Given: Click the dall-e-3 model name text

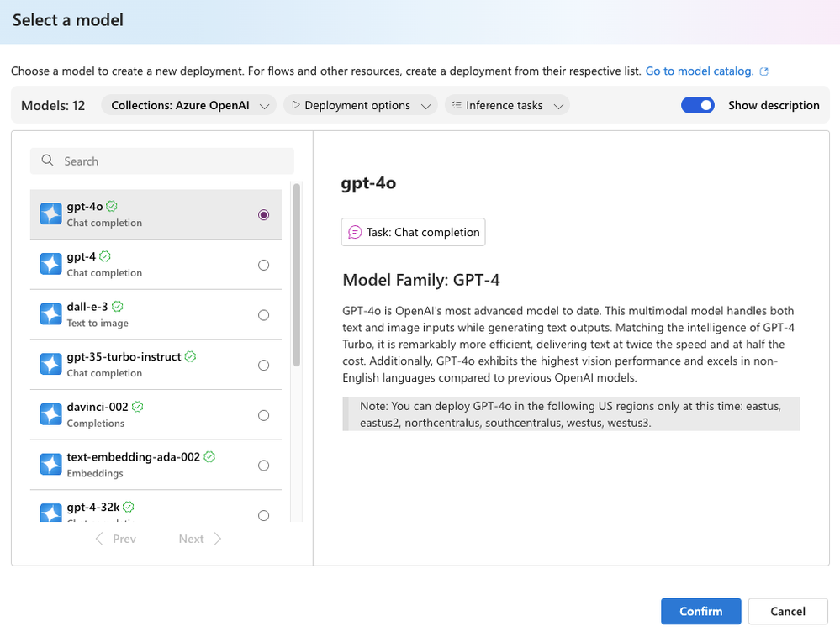Looking at the screenshot, I should pyautogui.click(x=87, y=307).
